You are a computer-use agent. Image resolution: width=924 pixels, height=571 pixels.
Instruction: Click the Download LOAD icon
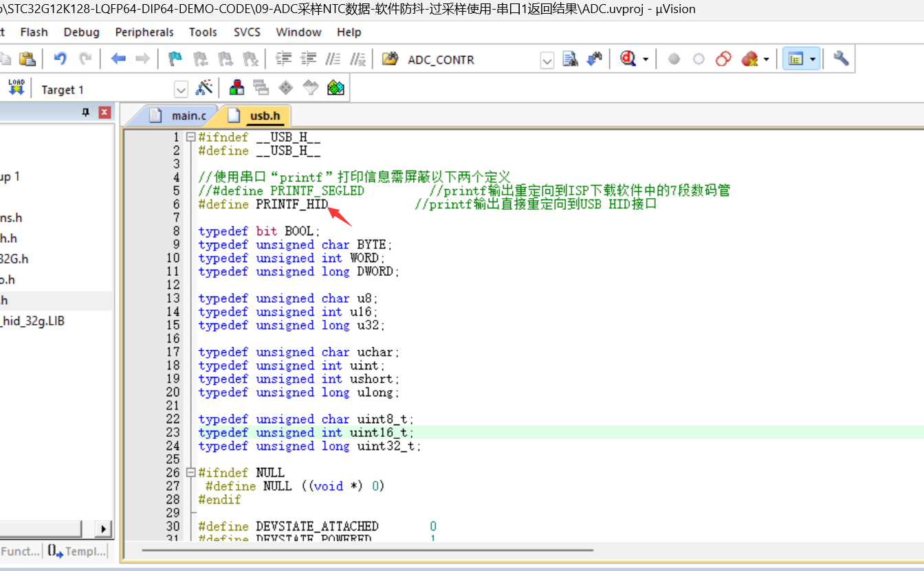click(x=16, y=88)
